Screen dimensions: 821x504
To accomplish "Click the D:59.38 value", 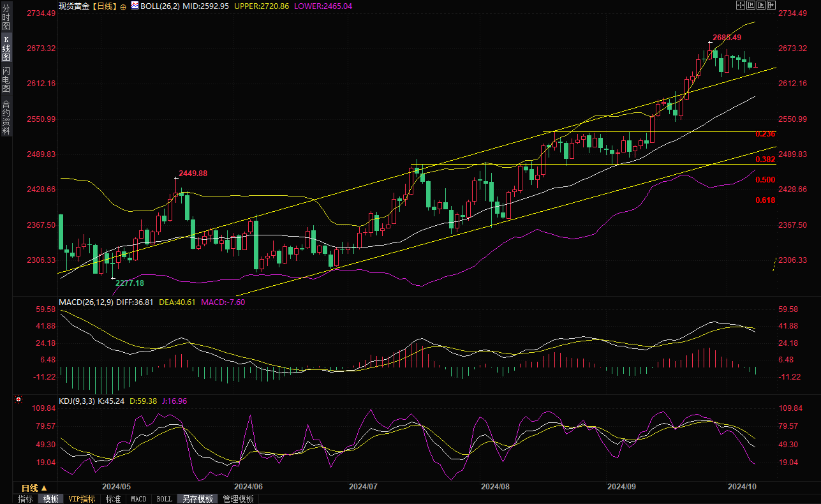I will (144, 401).
